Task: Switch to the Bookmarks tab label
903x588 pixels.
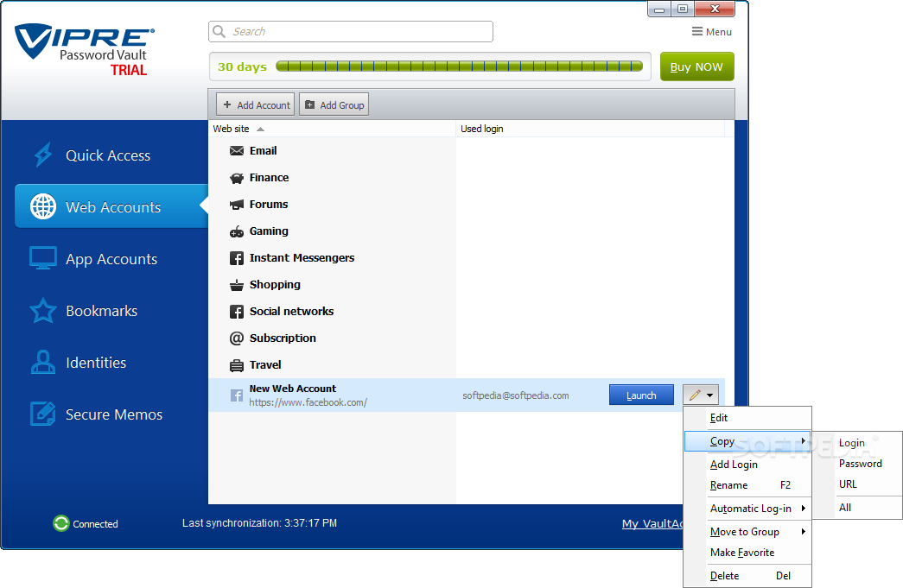Action: [x=101, y=311]
